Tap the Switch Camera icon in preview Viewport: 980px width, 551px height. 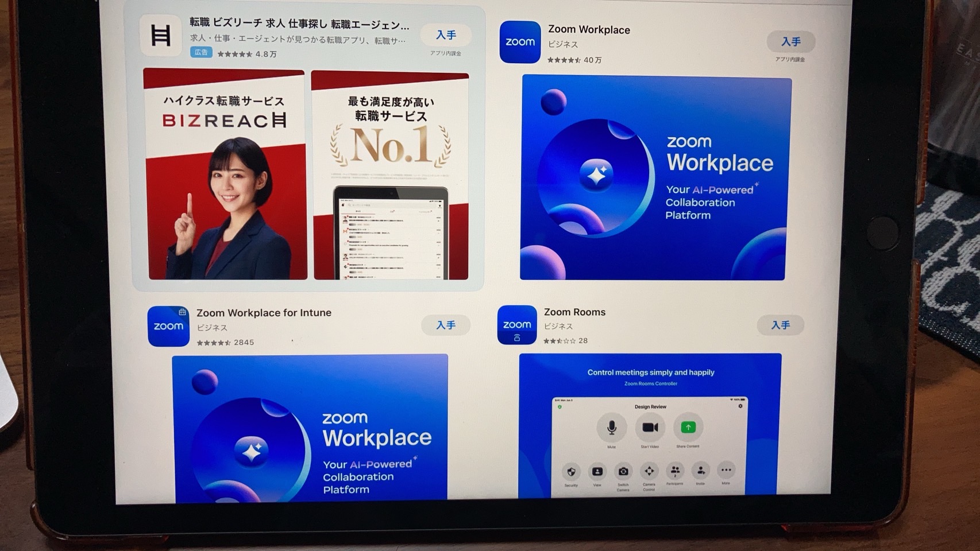623,472
